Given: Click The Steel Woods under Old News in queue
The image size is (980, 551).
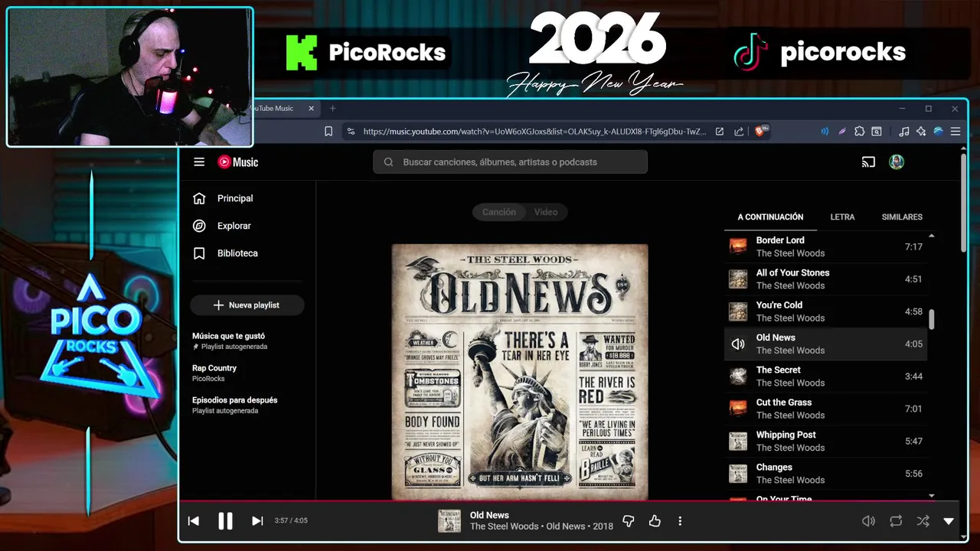Looking at the screenshot, I should pyautogui.click(x=790, y=350).
